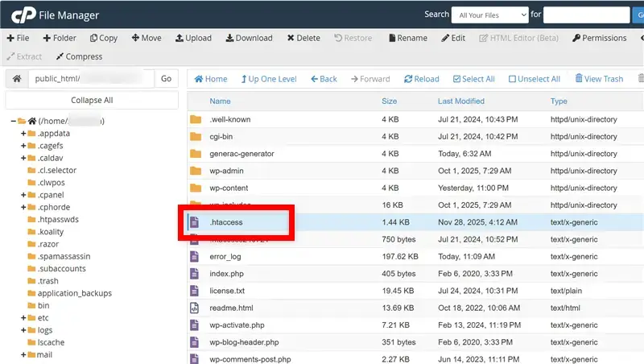Viewport: 644px width, 364px height.
Task: Click Unselect All option
Action: [534, 79]
